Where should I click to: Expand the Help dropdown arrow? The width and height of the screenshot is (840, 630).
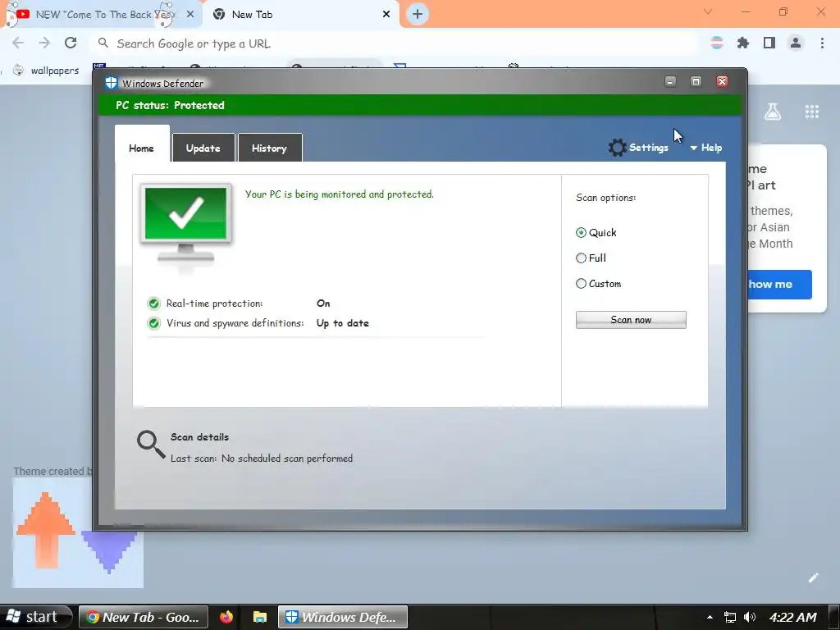coord(693,148)
